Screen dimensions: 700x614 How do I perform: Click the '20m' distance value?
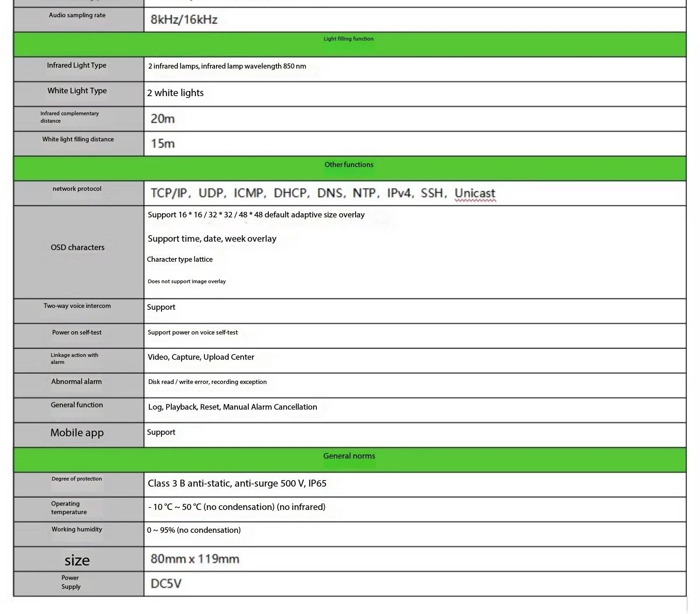coord(162,119)
